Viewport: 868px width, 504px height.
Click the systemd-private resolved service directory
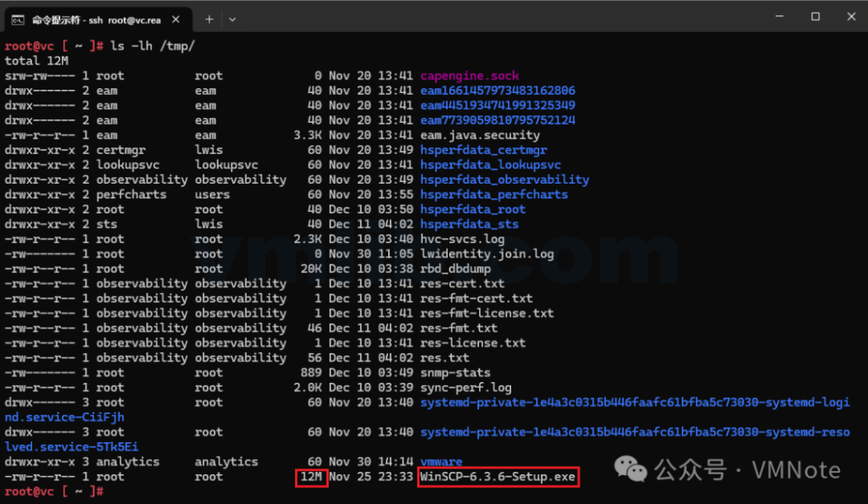click(x=635, y=433)
